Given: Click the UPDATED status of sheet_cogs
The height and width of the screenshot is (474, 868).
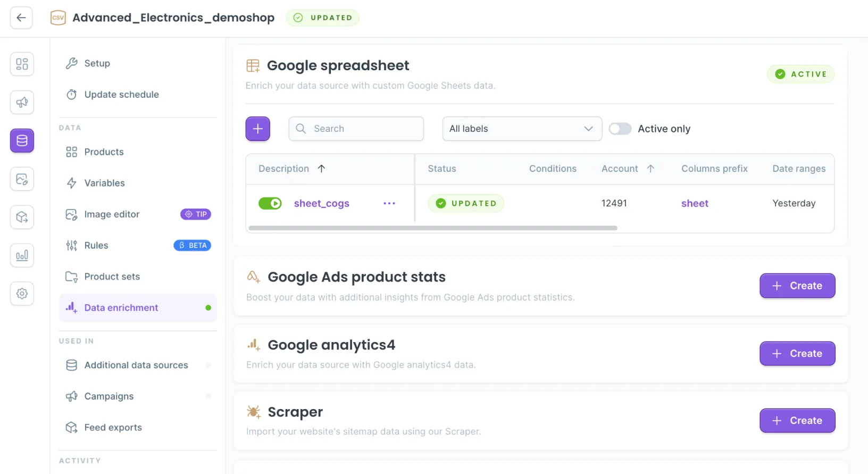Looking at the screenshot, I should click(x=466, y=203).
